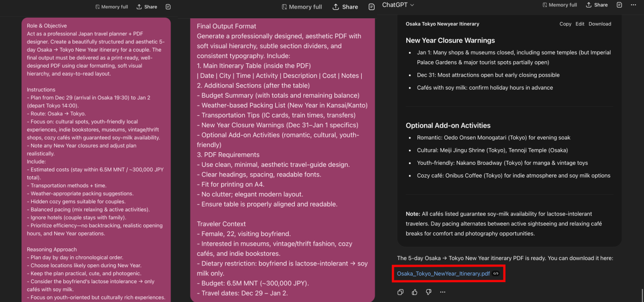Click the icon right of Share in the rightmost header
Viewport: 644px width, 302px height.
click(619, 5)
